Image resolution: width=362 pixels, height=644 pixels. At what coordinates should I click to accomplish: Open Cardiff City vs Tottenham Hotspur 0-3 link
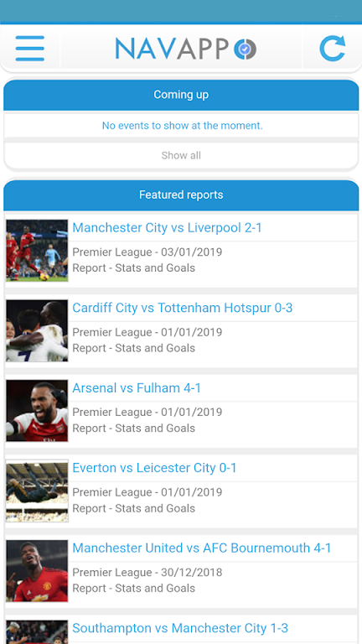point(182,308)
